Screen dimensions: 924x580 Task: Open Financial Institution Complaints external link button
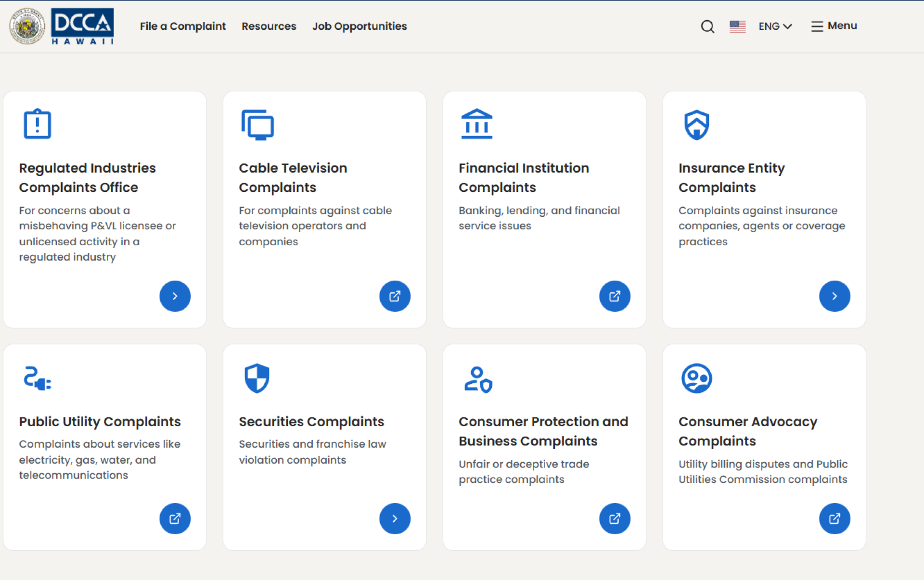(615, 296)
